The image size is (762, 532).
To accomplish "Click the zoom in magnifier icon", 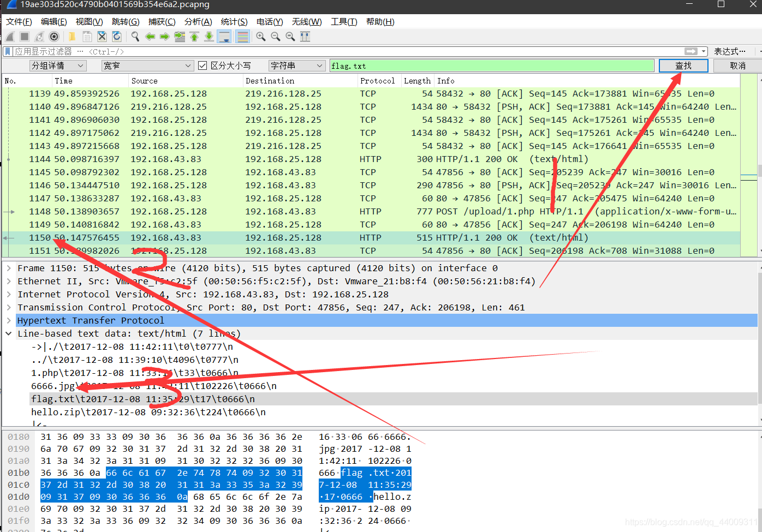I will pos(261,37).
